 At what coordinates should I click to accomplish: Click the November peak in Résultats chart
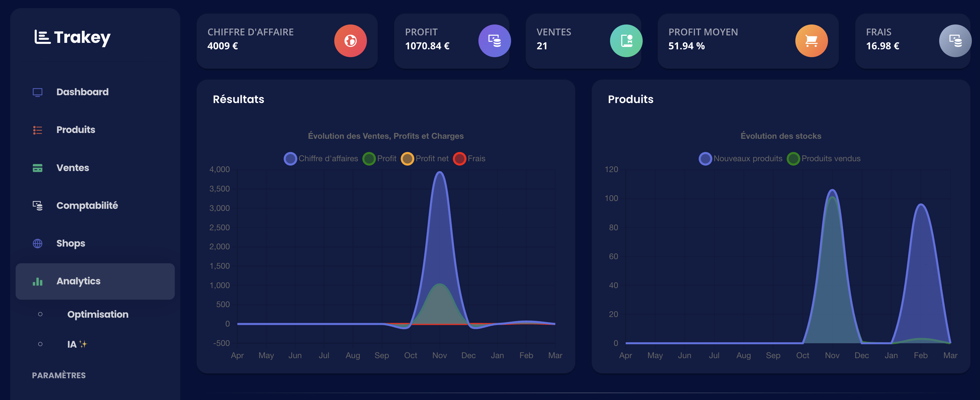pos(439,173)
